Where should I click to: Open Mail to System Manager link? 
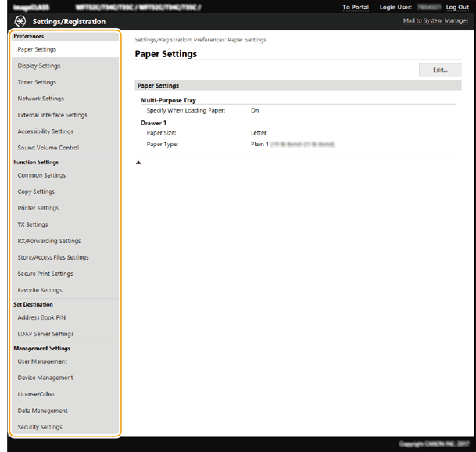tap(435, 21)
